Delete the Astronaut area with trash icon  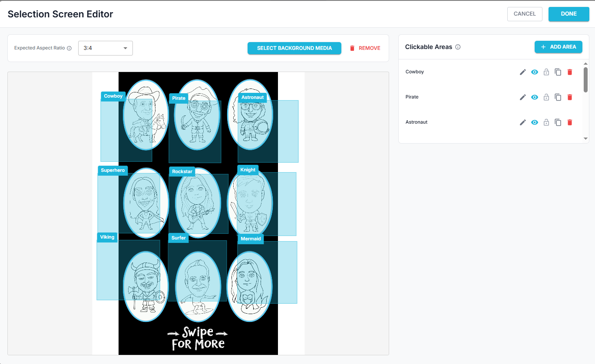pyautogui.click(x=570, y=122)
